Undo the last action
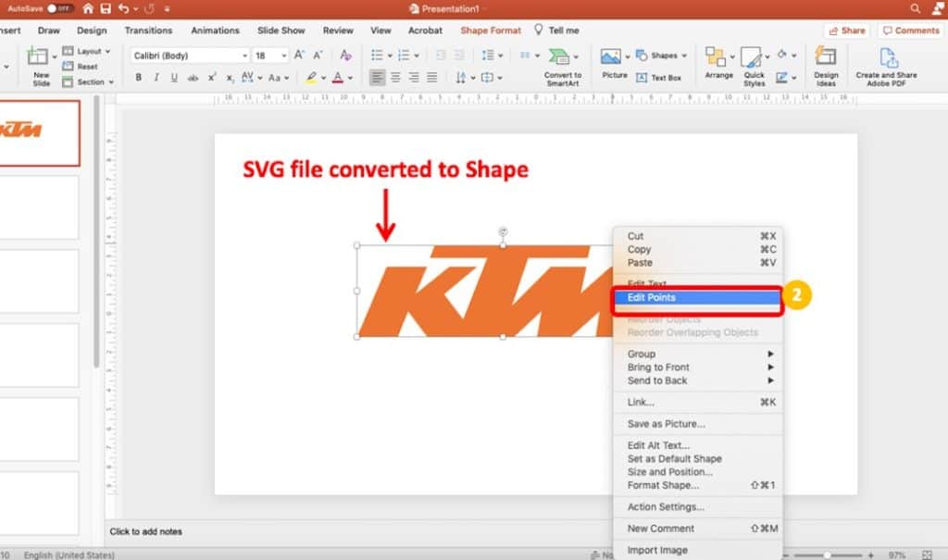948x560 pixels. [x=123, y=8]
